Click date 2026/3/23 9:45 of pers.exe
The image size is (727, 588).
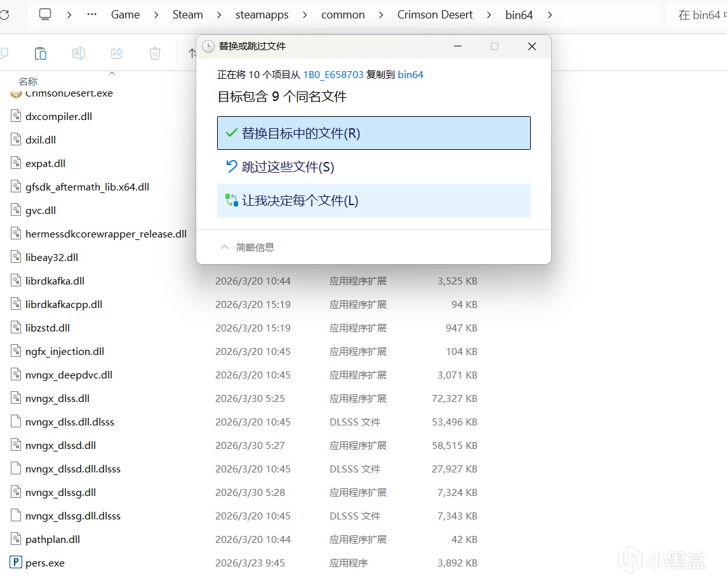pyautogui.click(x=250, y=563)
